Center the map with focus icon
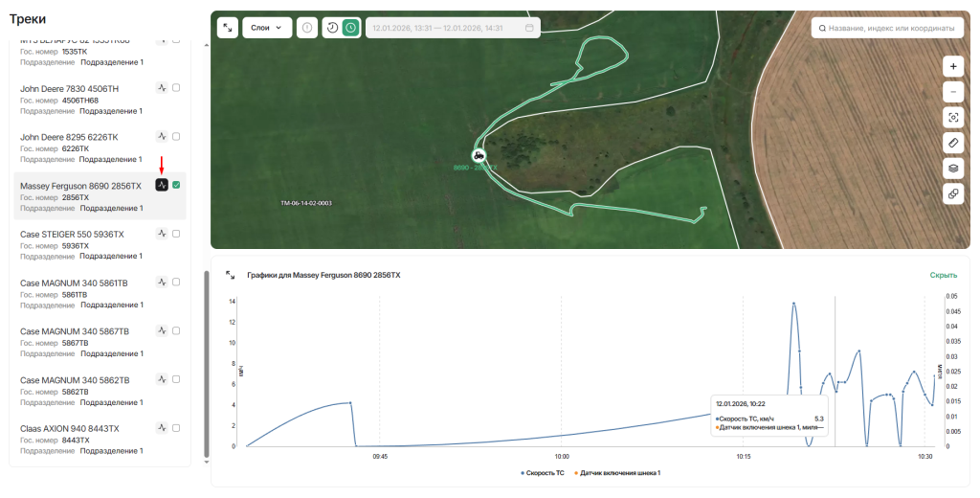 click(x=953, y=117)
